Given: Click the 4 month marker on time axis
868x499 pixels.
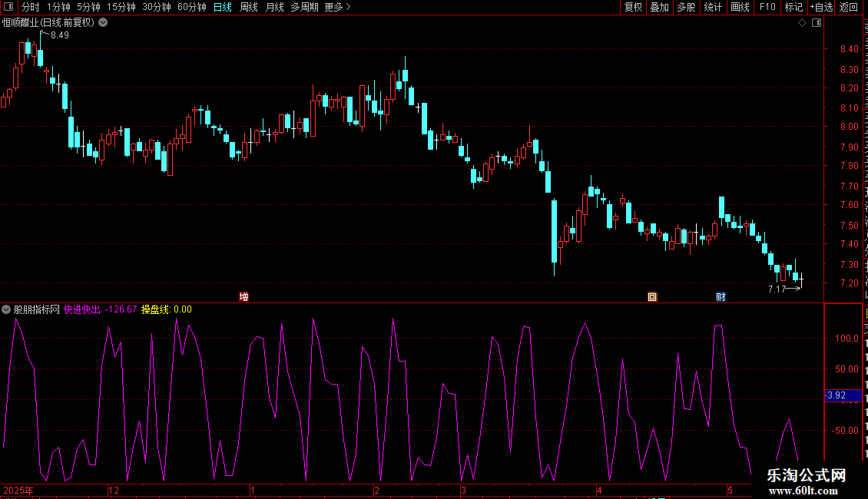Looking at the screenshot, I should [x=599, y=491].
